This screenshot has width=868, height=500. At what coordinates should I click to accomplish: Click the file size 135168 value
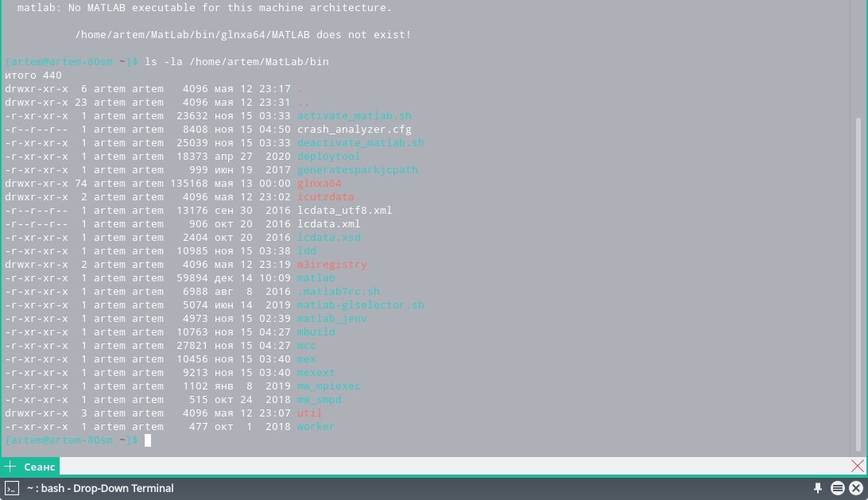(188, 184)
